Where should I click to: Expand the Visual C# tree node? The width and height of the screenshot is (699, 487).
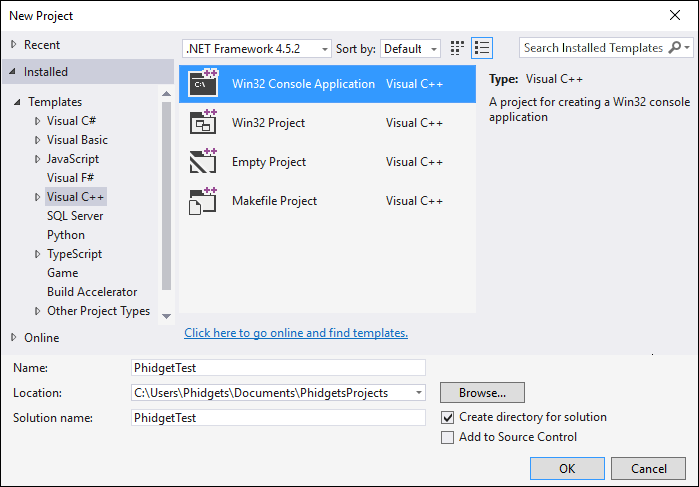[x=38, y=121]
